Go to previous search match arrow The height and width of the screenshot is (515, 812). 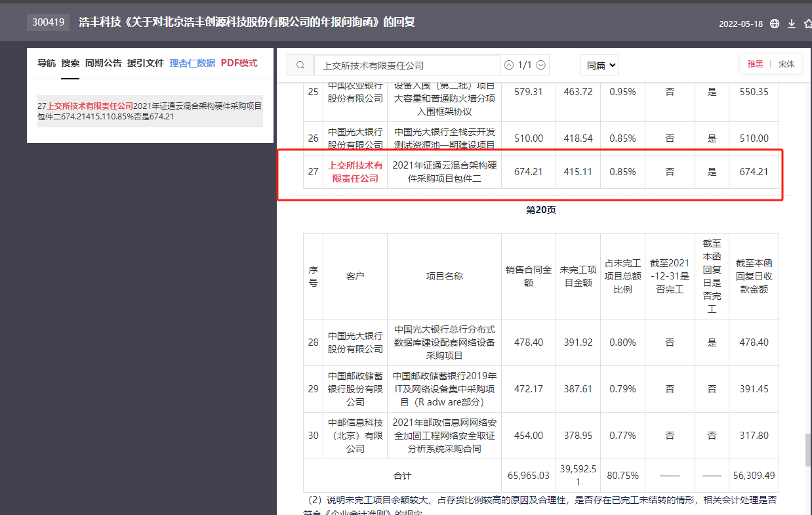coord(509,65)
